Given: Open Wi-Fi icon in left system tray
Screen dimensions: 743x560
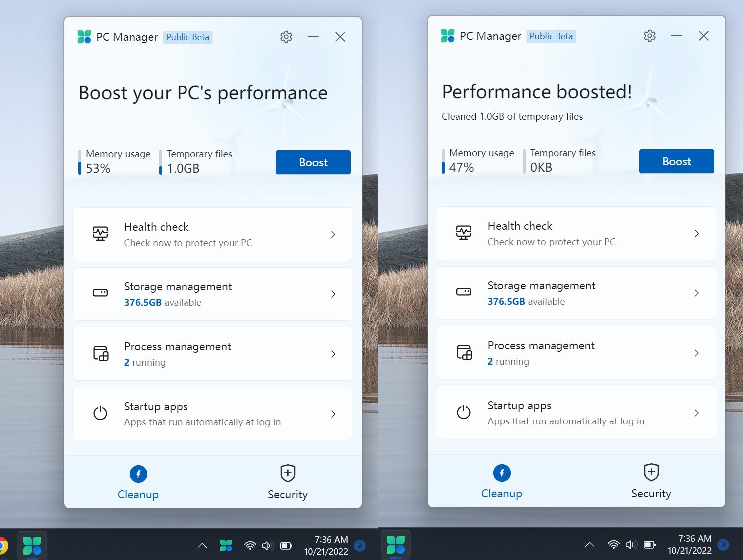Looking at the screenshot, I should (x=250, y=546).
